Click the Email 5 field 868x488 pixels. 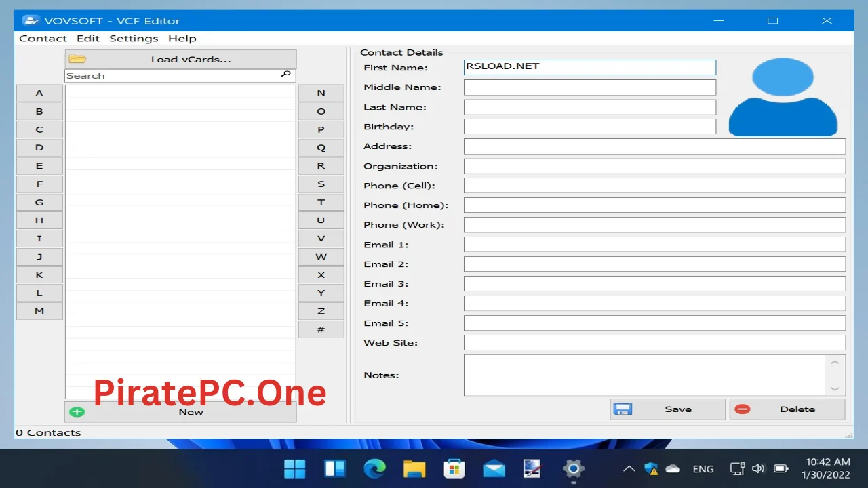coord(654,323)
